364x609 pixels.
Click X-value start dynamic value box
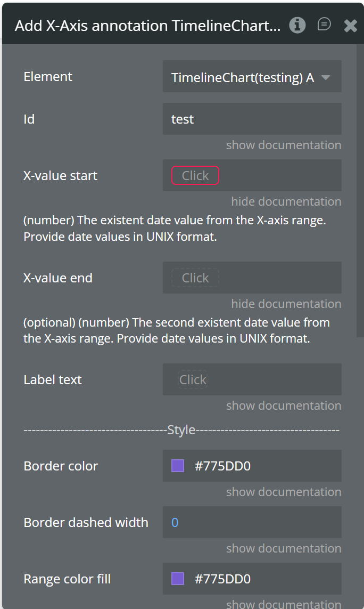tap(195, 176)
